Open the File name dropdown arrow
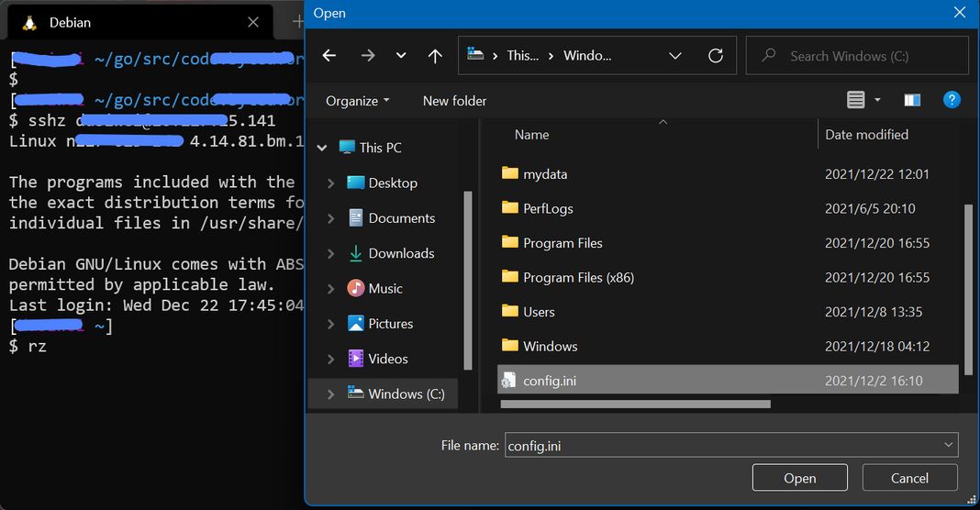Screen dimensions: 980x510 [x=949, y=445]
